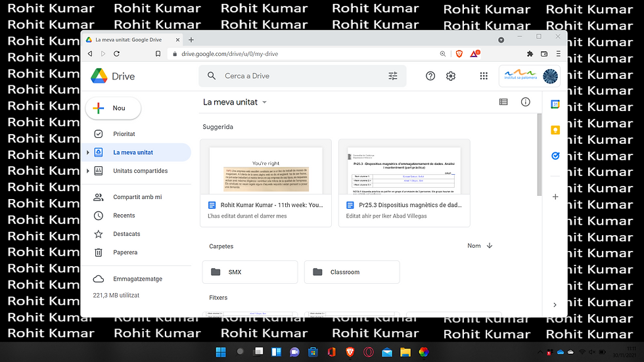
Task: Click the browser back button
Action: tap(90, 54)
